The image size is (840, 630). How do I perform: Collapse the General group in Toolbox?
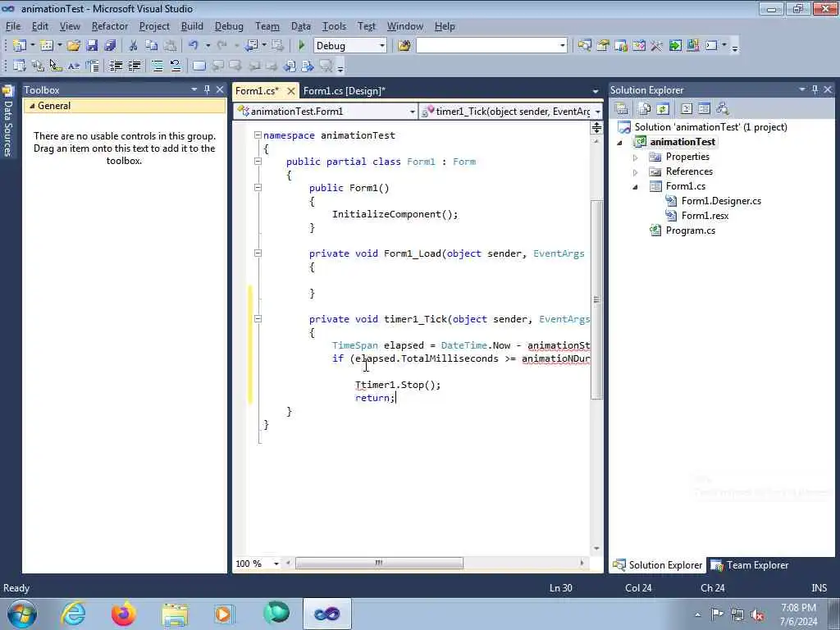click(x=32, y=106)
